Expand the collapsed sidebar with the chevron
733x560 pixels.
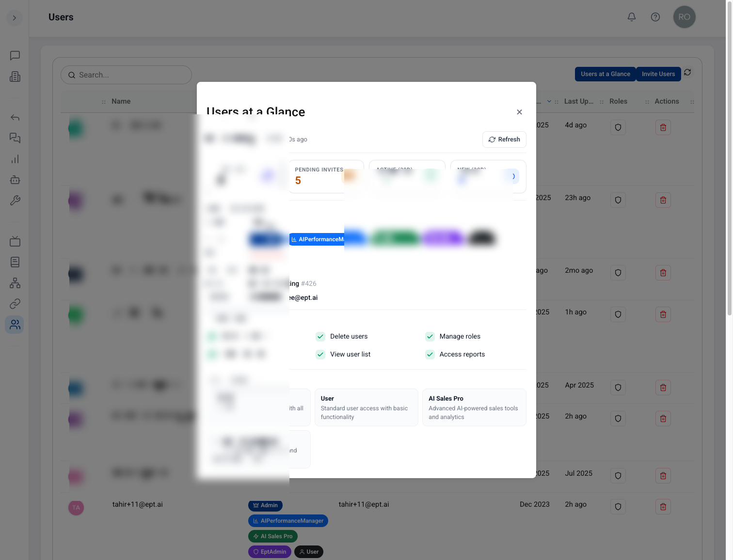(x=15, y=18)
